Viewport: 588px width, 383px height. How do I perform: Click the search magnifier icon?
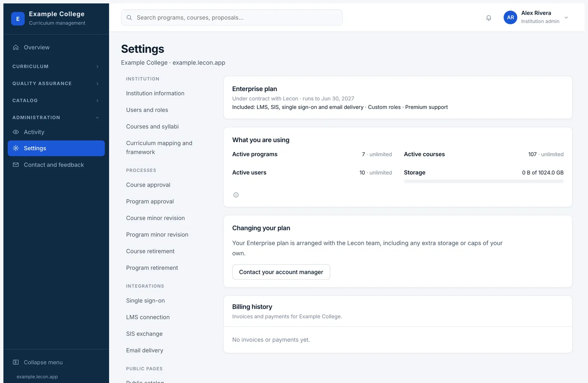click(x=129, y=17)
